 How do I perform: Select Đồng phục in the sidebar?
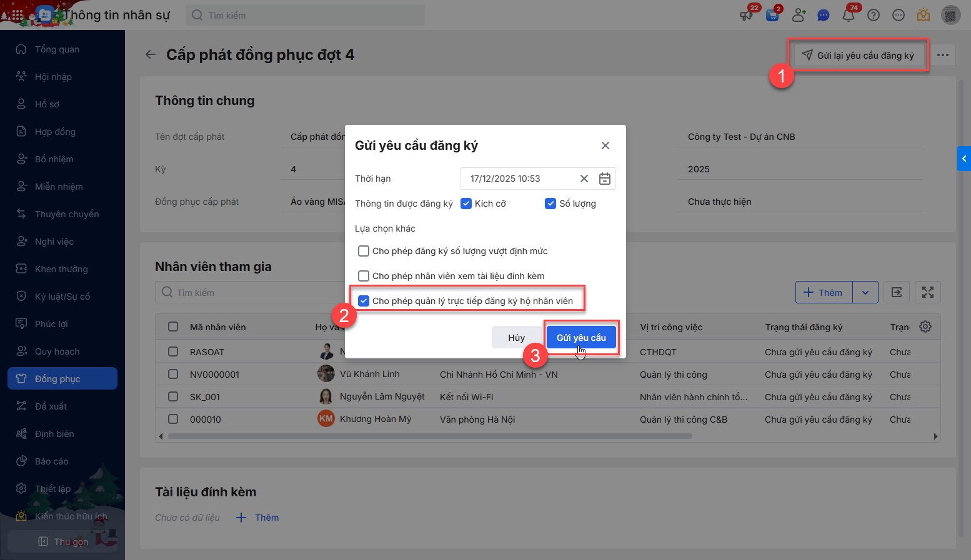coord(62,378)
